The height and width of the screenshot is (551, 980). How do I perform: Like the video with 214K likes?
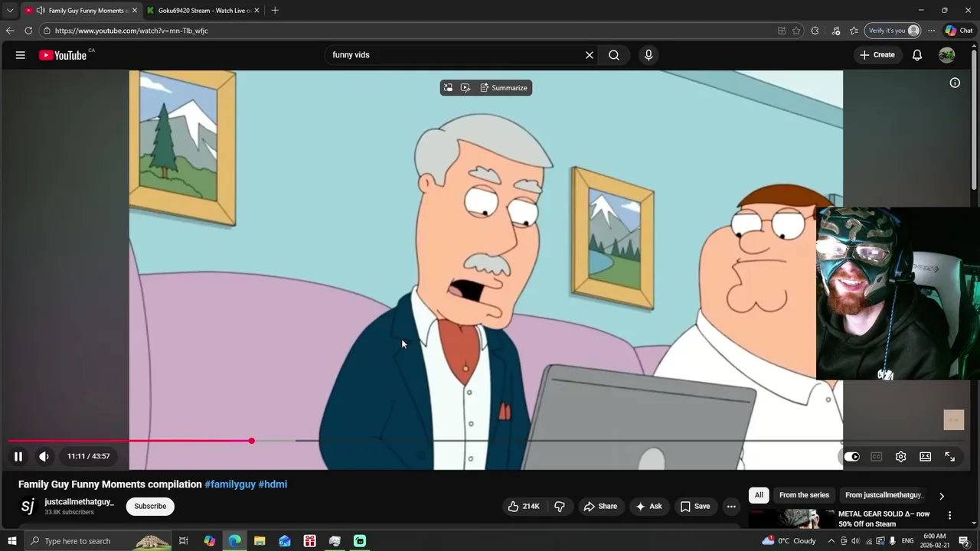click(524, 507)
